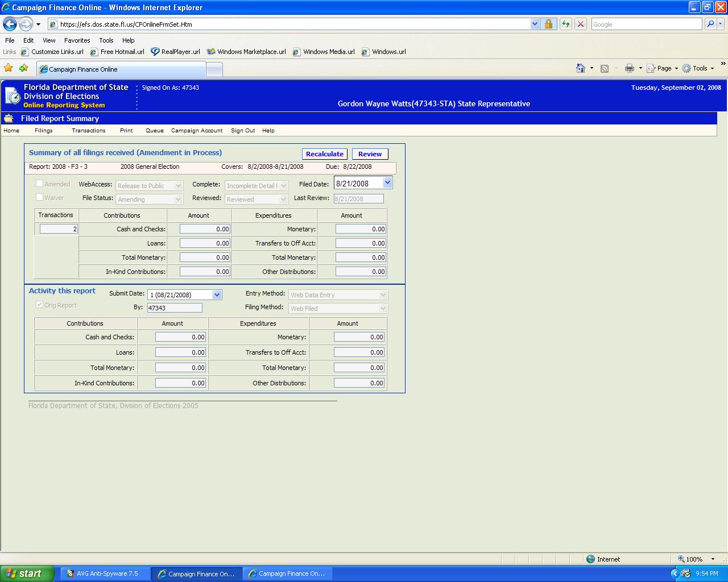Click the Add to Favorites icon
Viewport: 728px width, 582px height.
click(x=23, y=68)
